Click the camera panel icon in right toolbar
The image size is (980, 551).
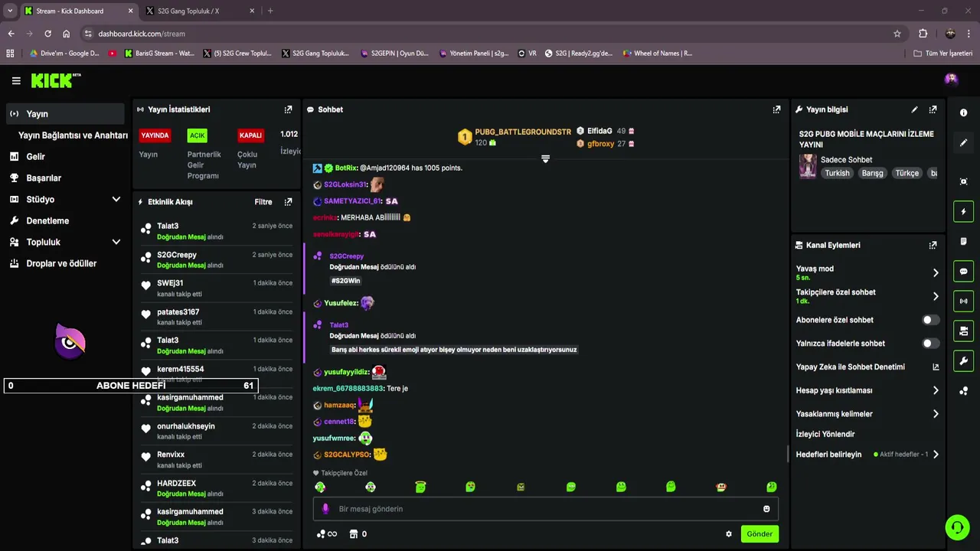[963, 331]
